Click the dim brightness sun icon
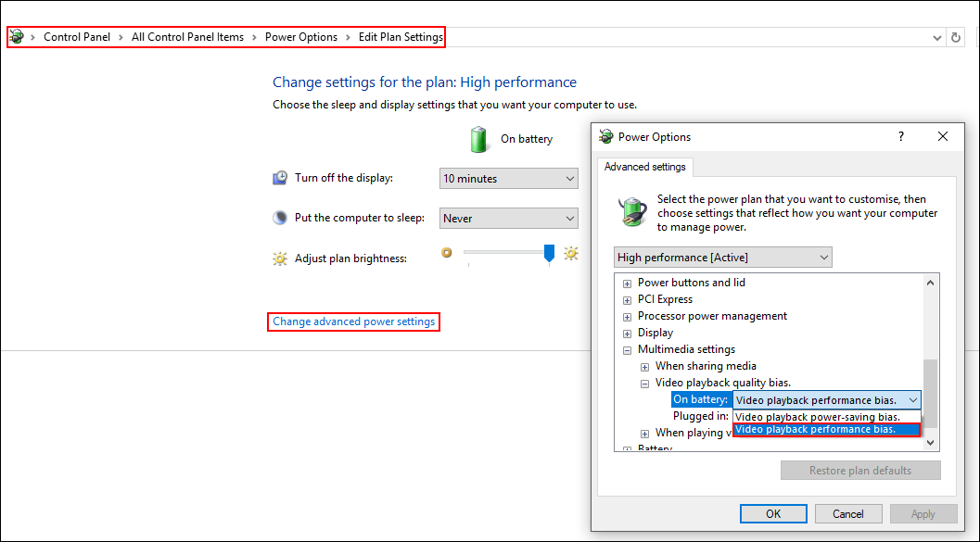 446,252
